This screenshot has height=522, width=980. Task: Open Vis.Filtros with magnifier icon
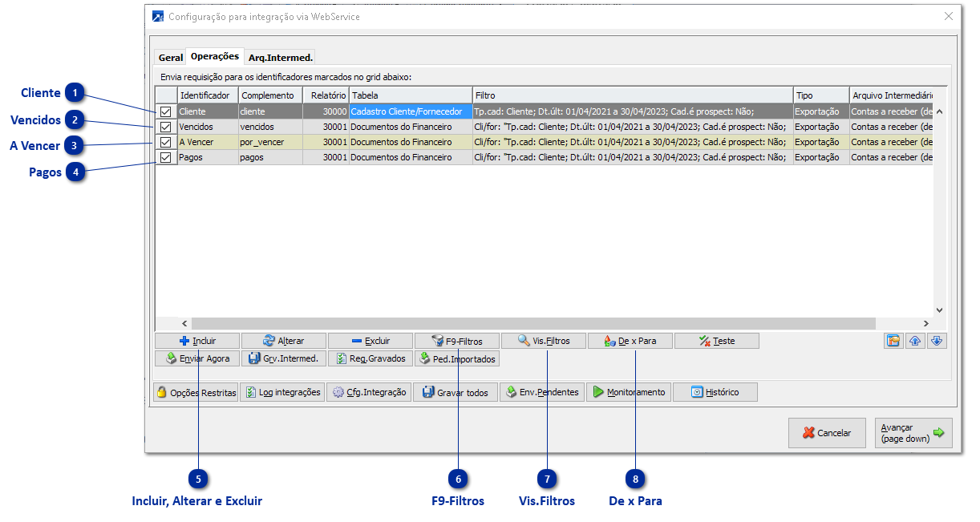(544, 341)
